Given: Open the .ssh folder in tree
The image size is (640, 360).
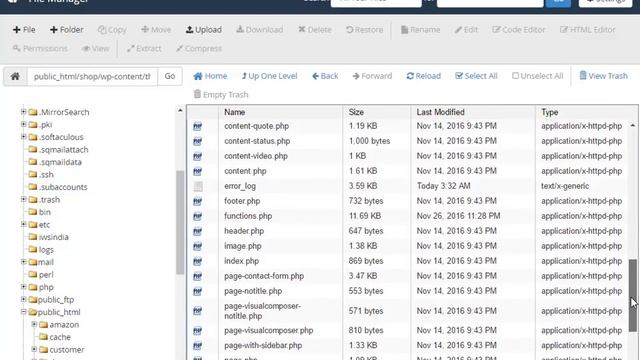Looking at the screenshot, I should [42, 175].
